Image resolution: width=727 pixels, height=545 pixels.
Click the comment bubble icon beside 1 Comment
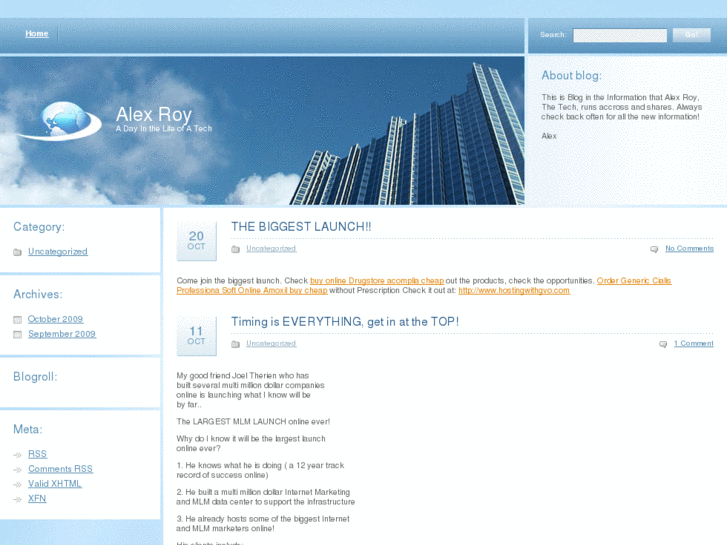point(663,344)
